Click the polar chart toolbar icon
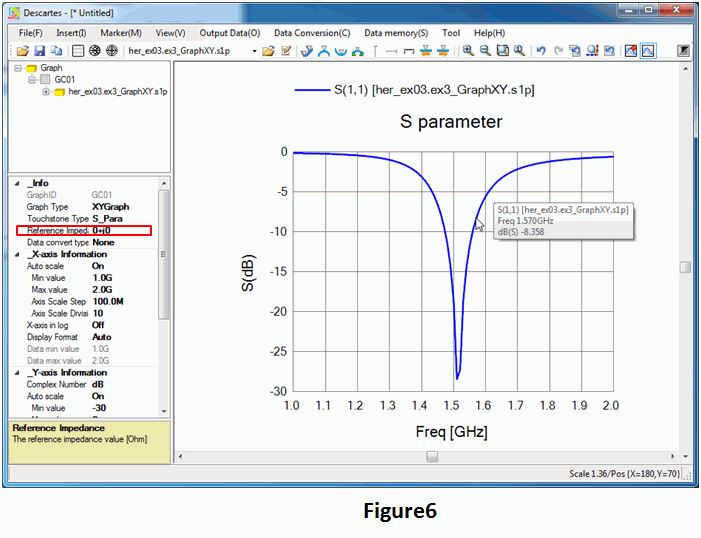 coord(112,51)
